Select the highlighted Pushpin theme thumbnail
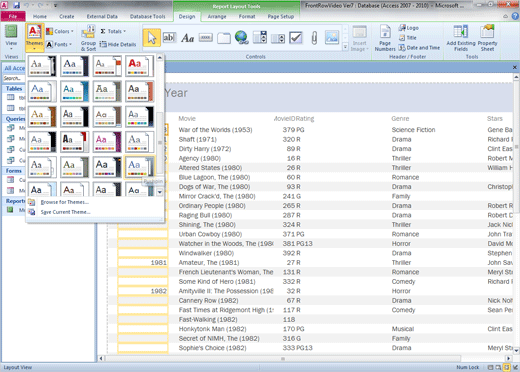520x372 pixels. [139, 167]
